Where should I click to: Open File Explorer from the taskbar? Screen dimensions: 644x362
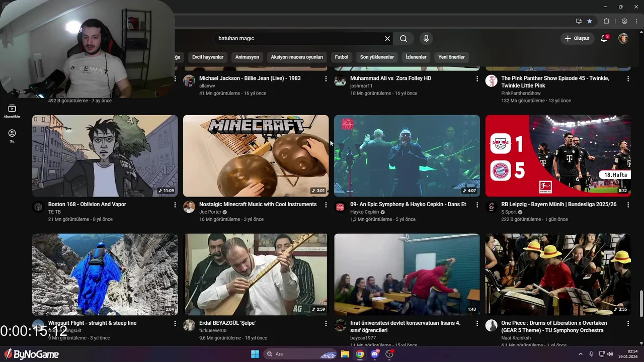345,354
